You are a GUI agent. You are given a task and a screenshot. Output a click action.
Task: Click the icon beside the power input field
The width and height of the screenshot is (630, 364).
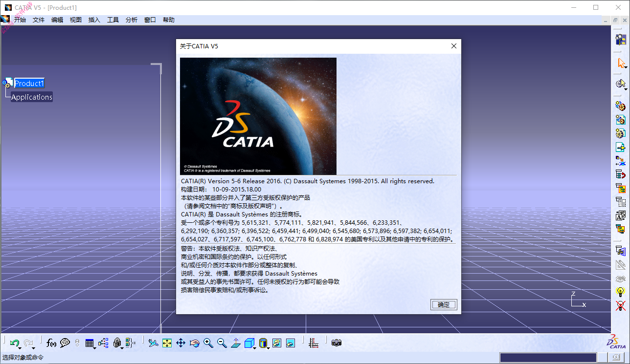(616, 358)
